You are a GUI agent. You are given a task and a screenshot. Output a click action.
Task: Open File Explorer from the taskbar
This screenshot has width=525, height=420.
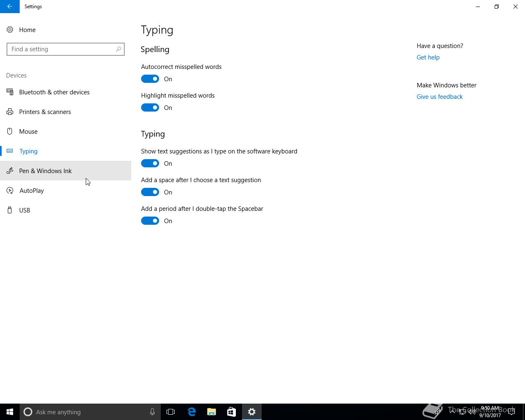[212, 412]
